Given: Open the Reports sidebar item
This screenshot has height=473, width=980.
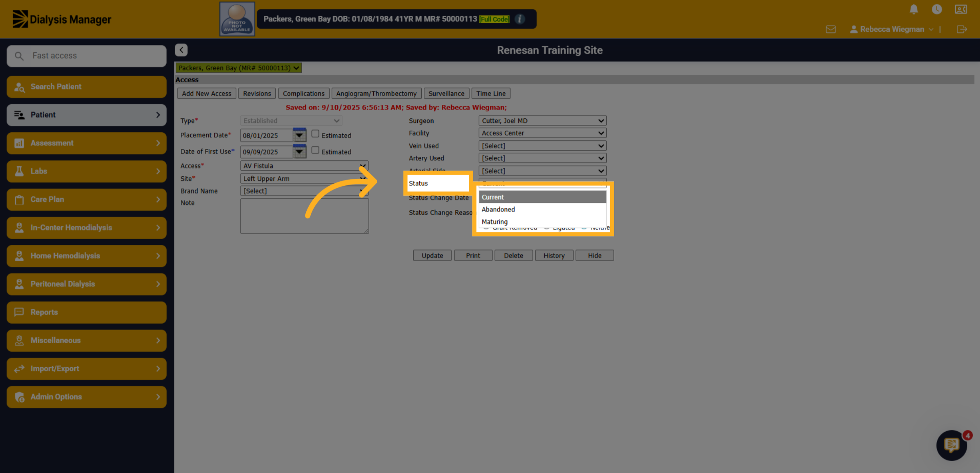Looking at the screenshot, I should pos(87,312).
